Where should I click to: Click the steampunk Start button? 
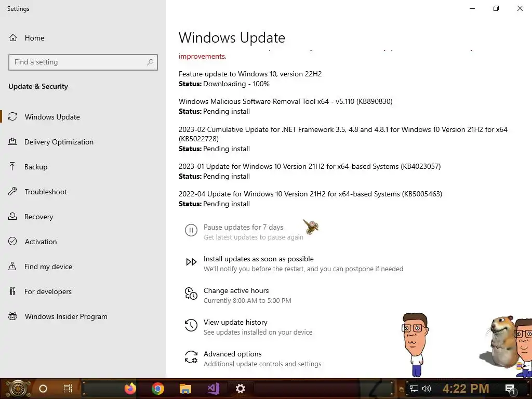click(x=18, y=389)
